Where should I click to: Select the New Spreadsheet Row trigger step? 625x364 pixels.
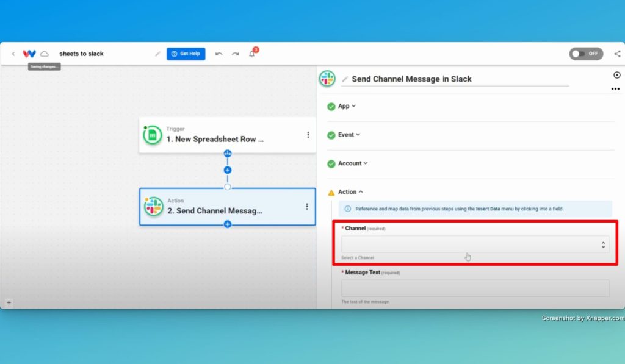coord(227,135)
